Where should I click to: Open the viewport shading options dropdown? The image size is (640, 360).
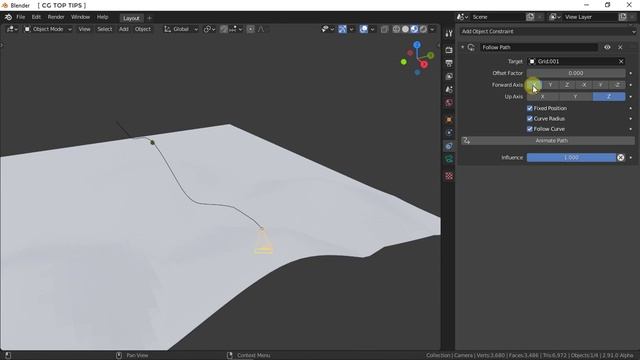tap(432, 29)
